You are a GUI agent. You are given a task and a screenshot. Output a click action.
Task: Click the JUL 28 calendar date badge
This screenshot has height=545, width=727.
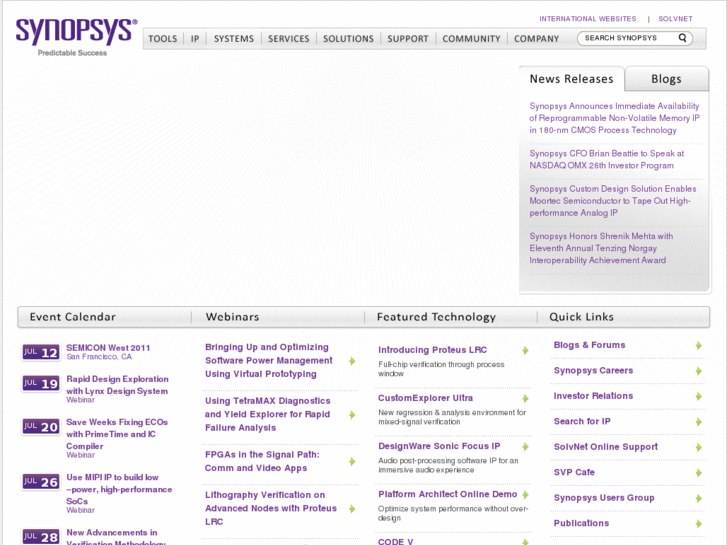point(41,537)
